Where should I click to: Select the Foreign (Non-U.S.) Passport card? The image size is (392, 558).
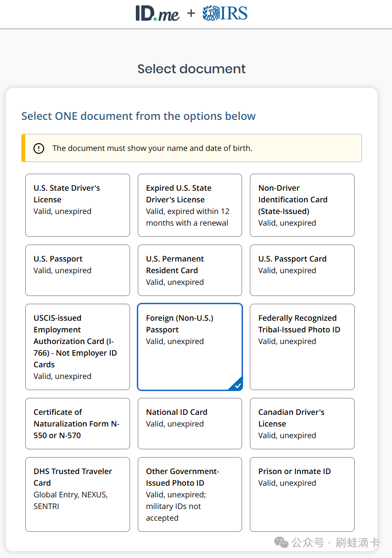[190, 347]
